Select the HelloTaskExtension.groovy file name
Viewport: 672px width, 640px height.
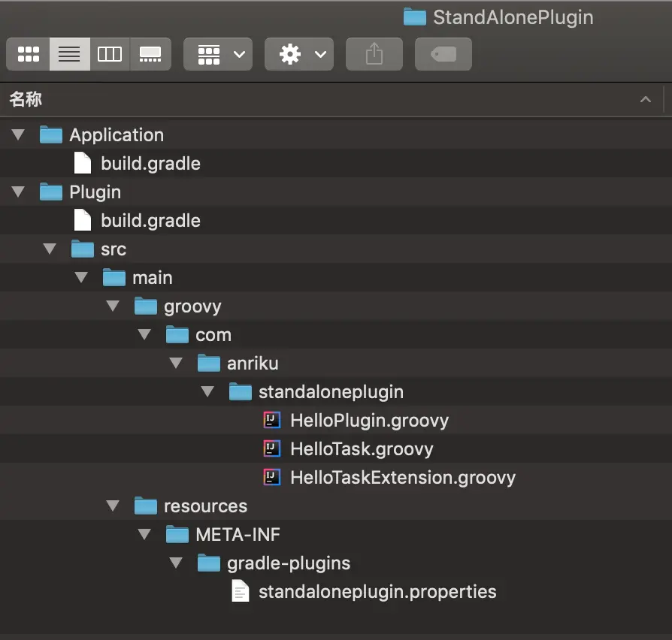(x=403, y=478)
